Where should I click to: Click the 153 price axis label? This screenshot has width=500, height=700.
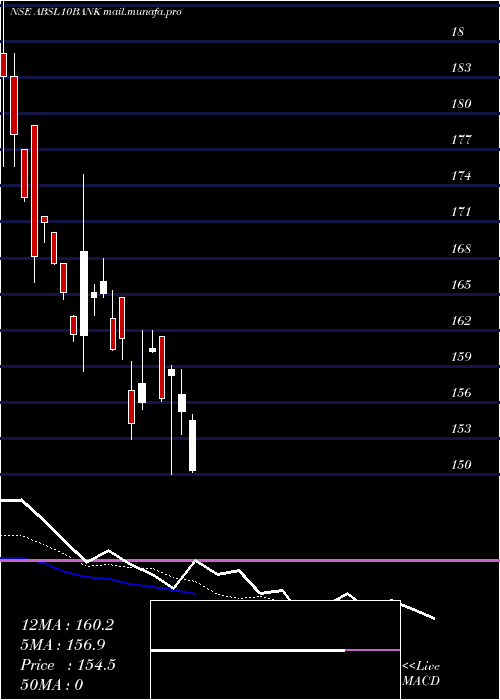point(461,429)
